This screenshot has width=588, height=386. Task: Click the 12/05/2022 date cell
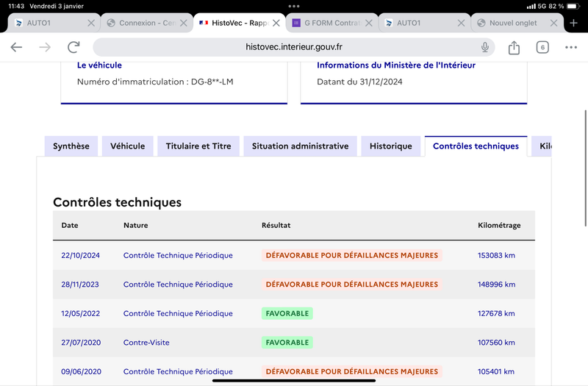(x=81, y=314)
